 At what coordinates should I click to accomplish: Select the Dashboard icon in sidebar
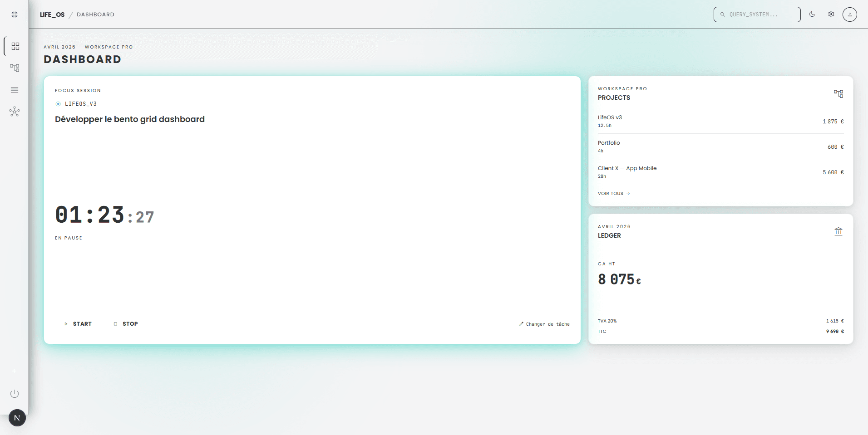(x=15, y=46)
